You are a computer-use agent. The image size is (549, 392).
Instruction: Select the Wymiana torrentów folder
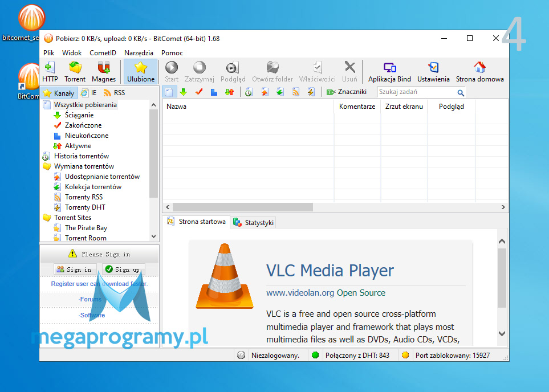[x=84, y=166]
